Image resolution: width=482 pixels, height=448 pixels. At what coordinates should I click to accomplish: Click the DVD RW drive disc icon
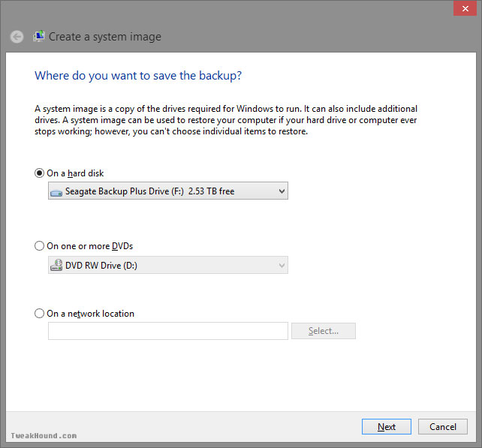[56, 265]
